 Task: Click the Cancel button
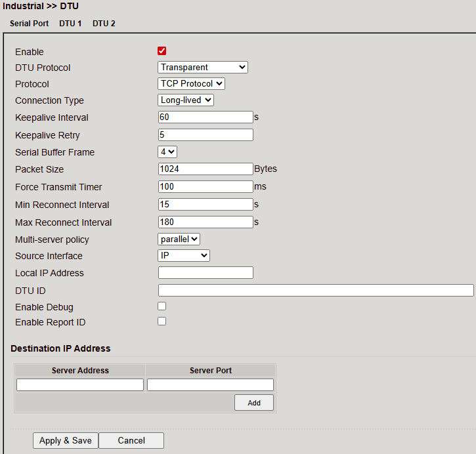point(131,440)
